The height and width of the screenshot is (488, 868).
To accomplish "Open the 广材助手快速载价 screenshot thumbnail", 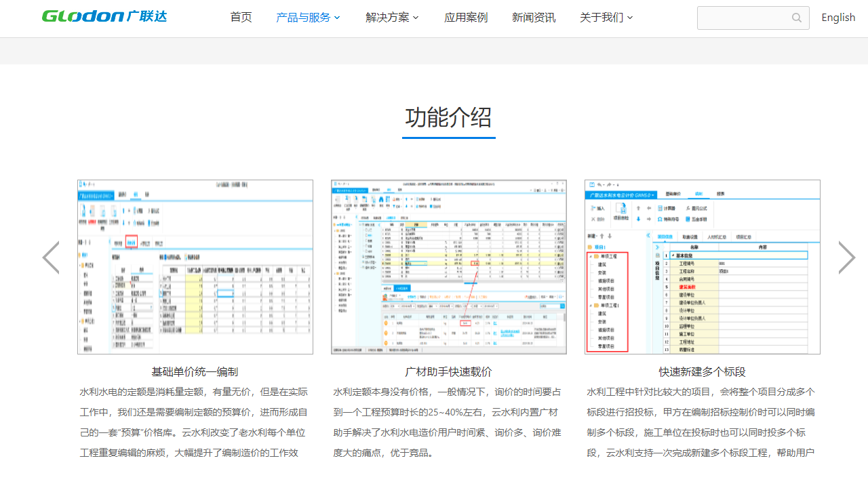I will (x=448, y=266).
